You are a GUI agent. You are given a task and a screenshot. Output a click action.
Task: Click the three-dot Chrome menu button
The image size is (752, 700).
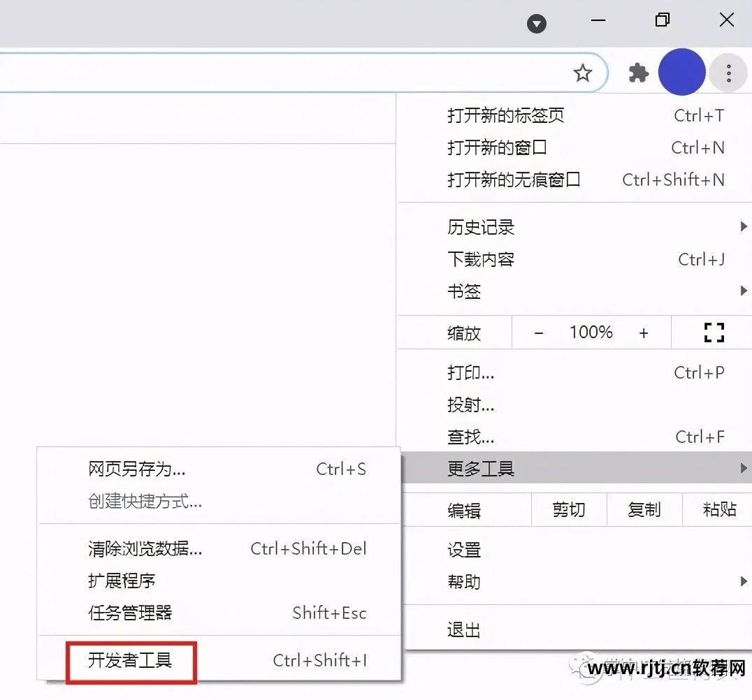point(728,73)
